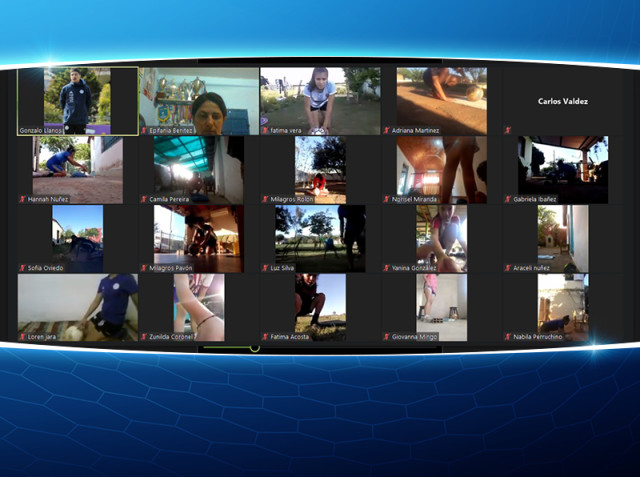
Task: Click muted mic icon beside Zunilda Coronel
Action: tap(144, 337)
